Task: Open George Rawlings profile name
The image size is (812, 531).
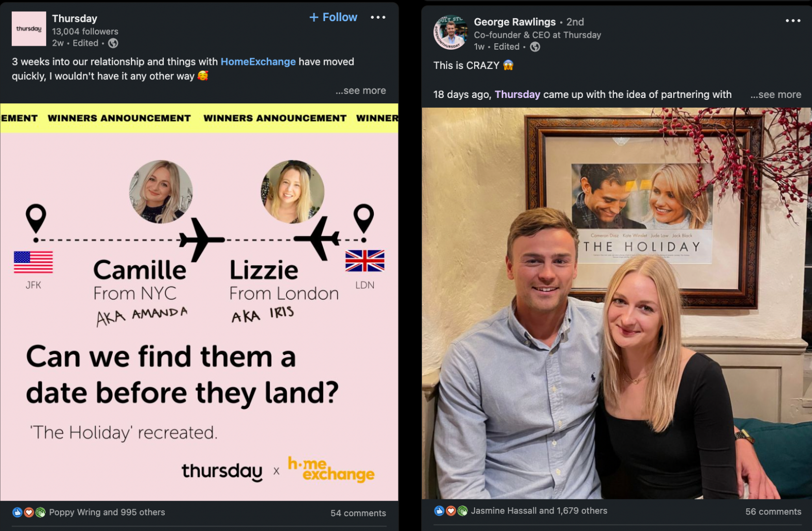Action: [x=514, y=22]
